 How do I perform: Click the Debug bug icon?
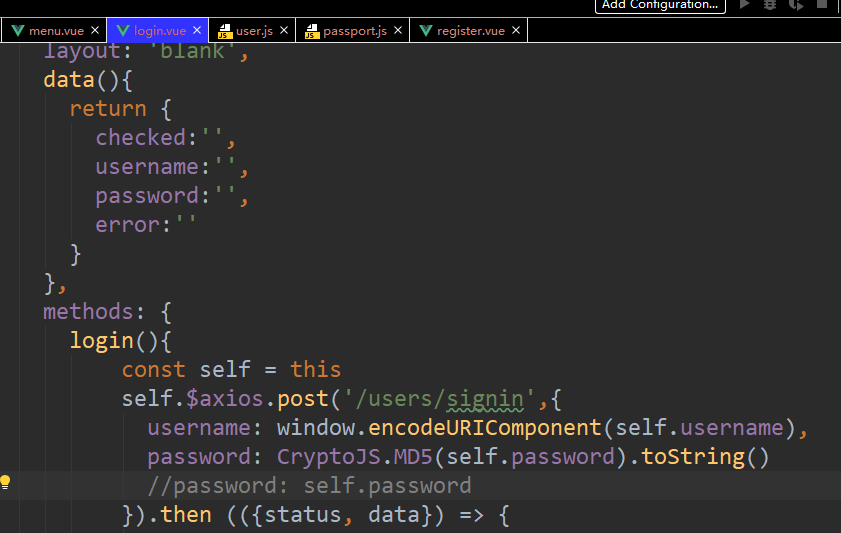(x=770, y=5)
